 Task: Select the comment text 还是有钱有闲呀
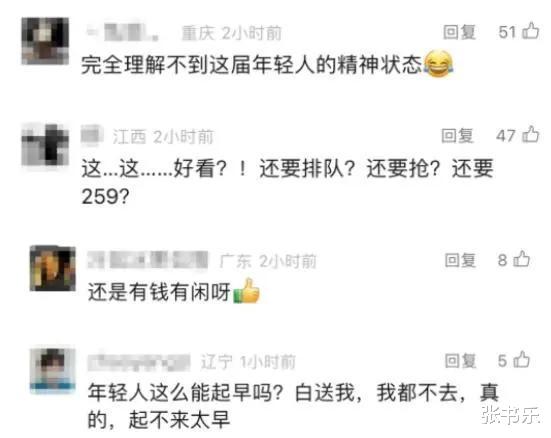tap(159, 292)
